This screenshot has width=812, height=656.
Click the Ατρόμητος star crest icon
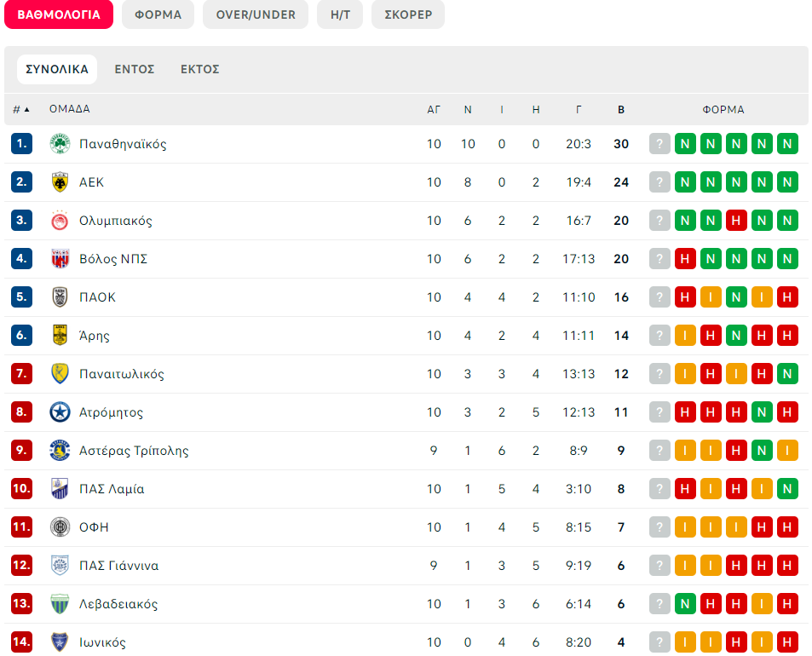point(60,412)
